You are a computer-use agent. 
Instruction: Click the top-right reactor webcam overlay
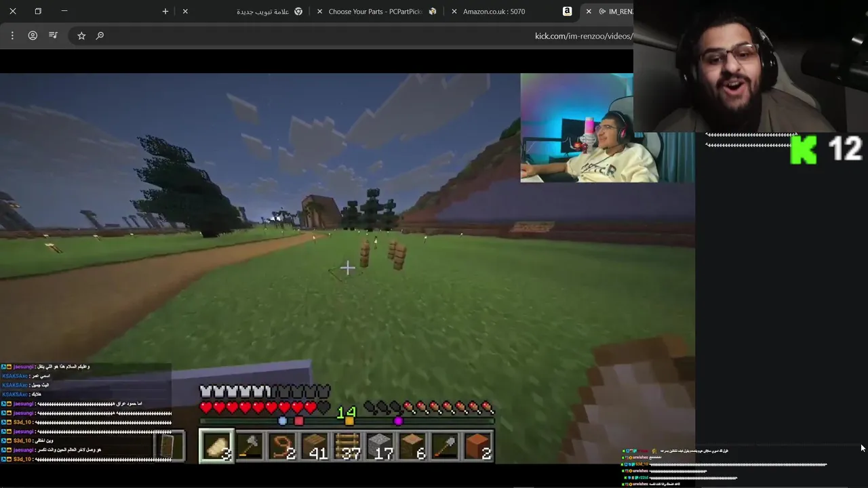751,66
